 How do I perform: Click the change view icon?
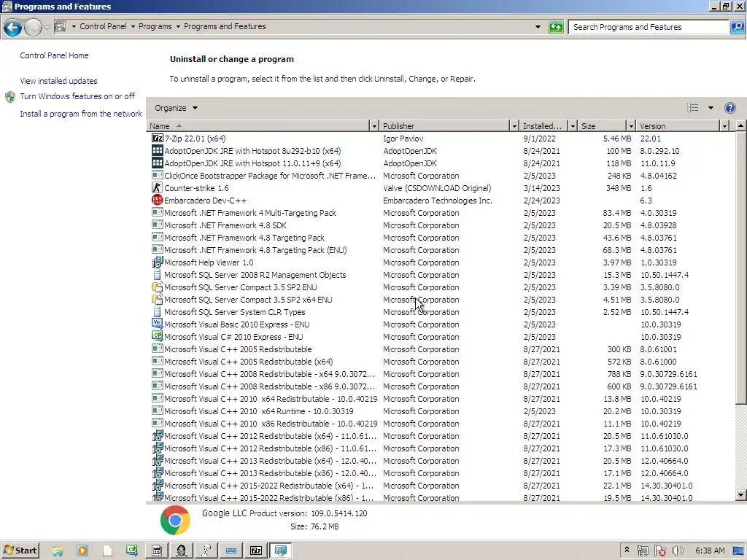[x=693, y=108]
